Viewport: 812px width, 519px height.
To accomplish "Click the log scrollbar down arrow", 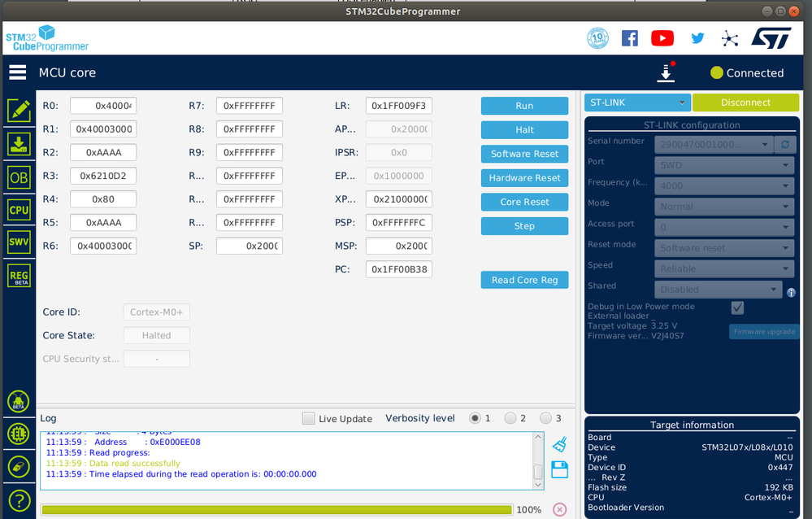I will tap(538, 485).
